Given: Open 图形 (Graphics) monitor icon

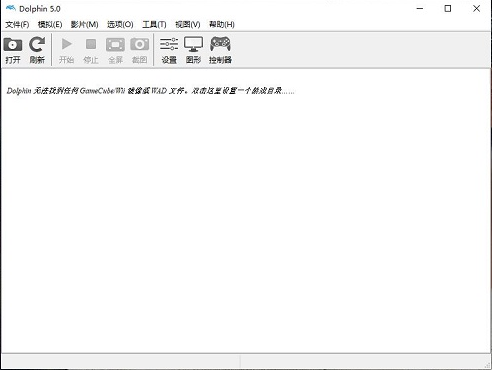Looking at the screenshot, I should pyautogui.click(x=193, y=44).
